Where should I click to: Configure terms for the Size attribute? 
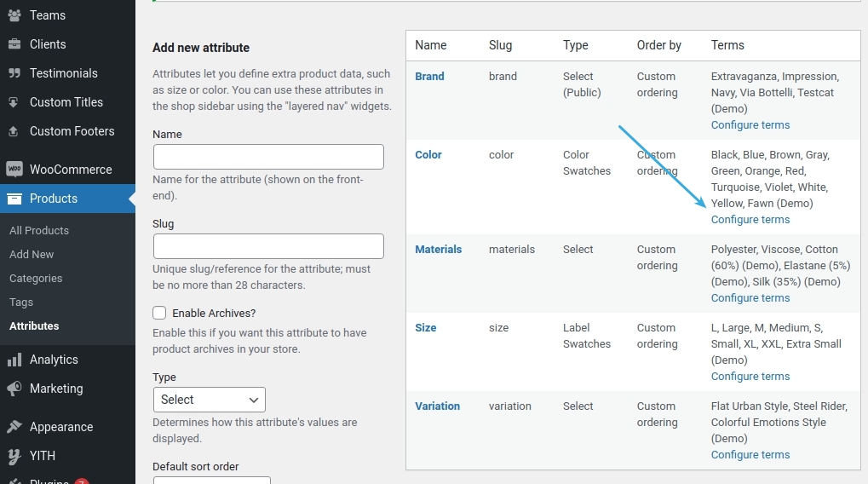tap(750, 377)
